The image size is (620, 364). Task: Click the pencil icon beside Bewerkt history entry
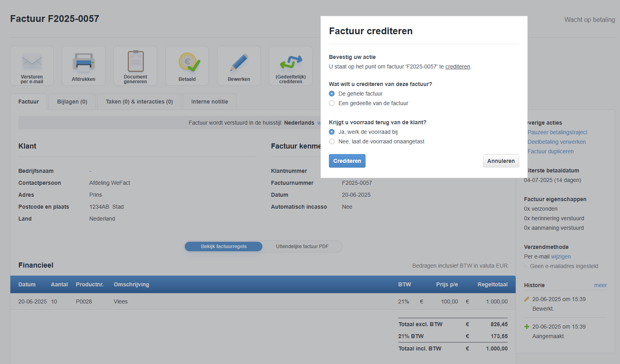[x=527, y=299]
